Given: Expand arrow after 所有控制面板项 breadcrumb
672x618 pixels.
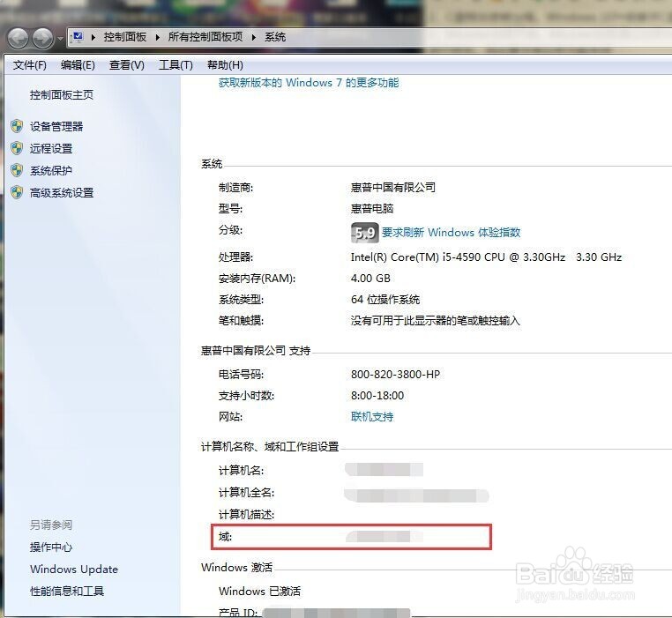Looking at the screenshot, I should point(254,37).
